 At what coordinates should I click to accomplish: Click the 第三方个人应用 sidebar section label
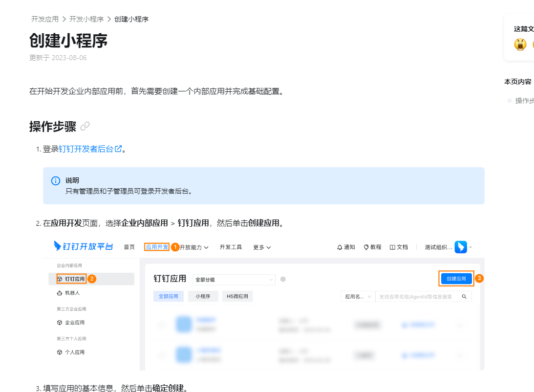coord(71,339)
